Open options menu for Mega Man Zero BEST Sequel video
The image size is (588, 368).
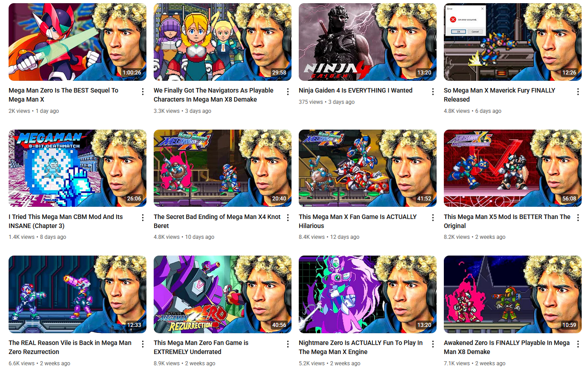[143, 92]
